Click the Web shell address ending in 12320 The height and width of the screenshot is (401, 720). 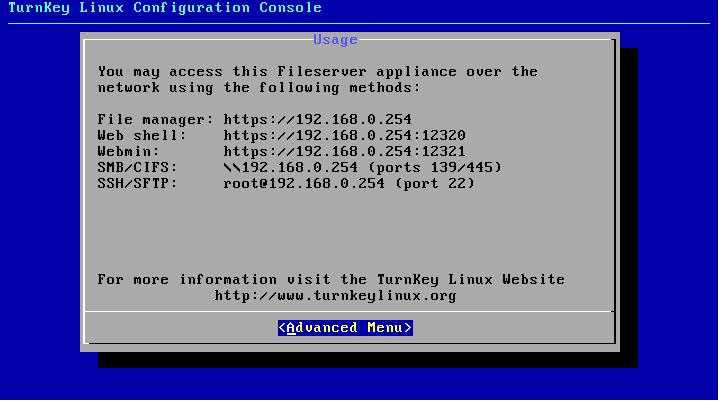point(344,136)
